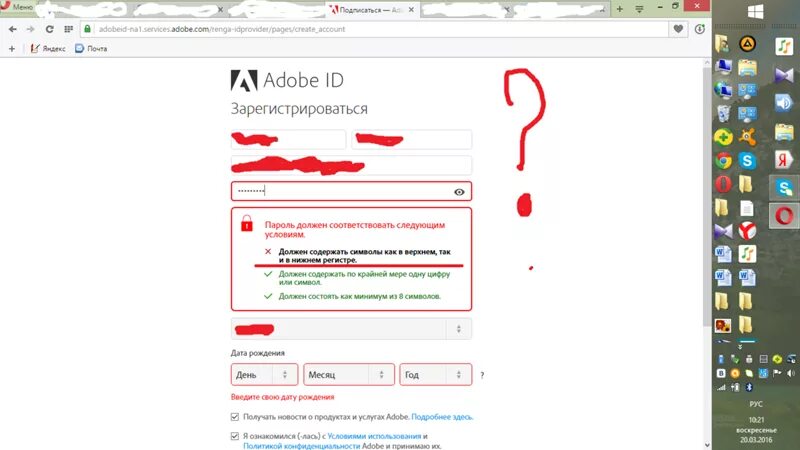Open the downloads icon right of address bar
This screenshot has width=800, height=450.
coord(699,29)
